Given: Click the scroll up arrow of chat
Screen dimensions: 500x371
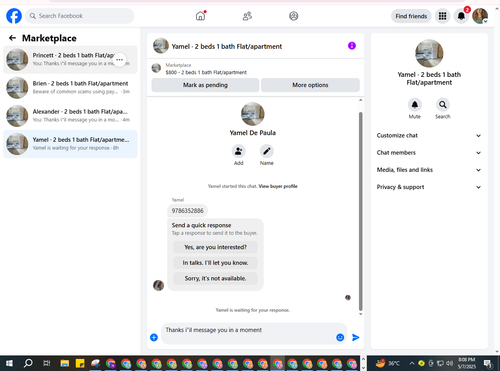Looking at the screenshot, I should pos(360,100).
